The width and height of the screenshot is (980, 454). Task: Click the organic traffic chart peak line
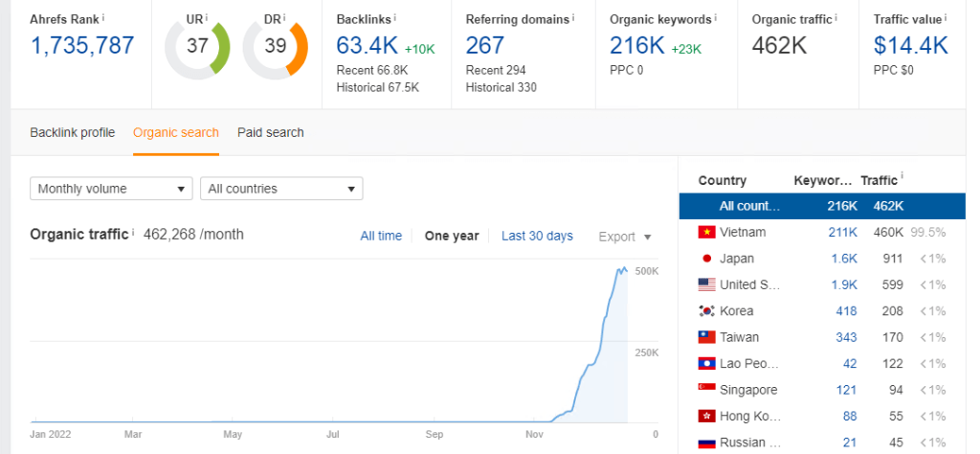(x=621, y=269)
